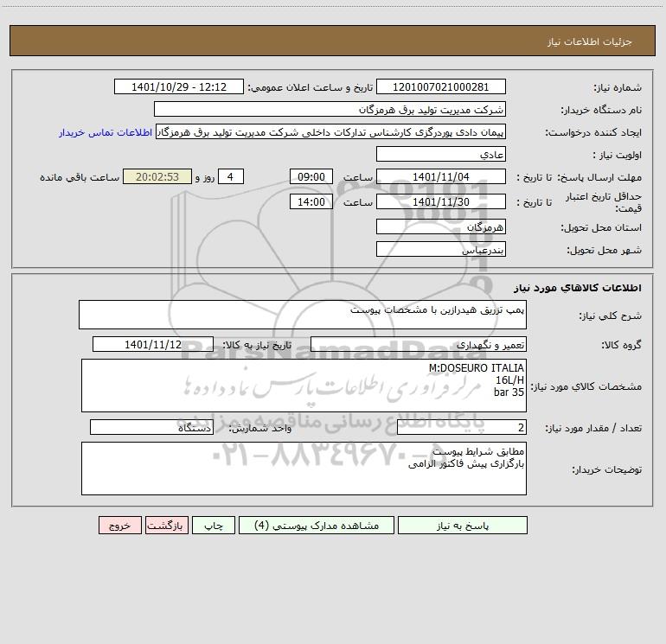Screen dimensions: 666x644
Task: Click the buyer organization name field
Action: [330, 109]
